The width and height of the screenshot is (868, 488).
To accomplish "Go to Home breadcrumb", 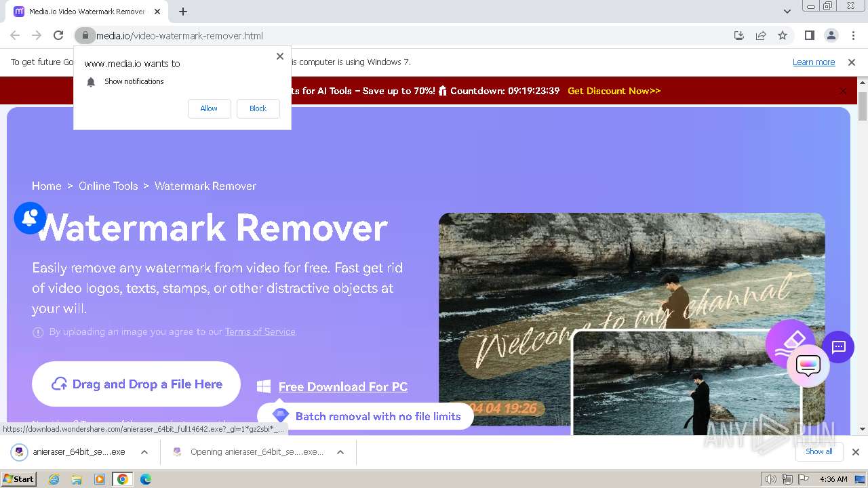I will 47,186.
